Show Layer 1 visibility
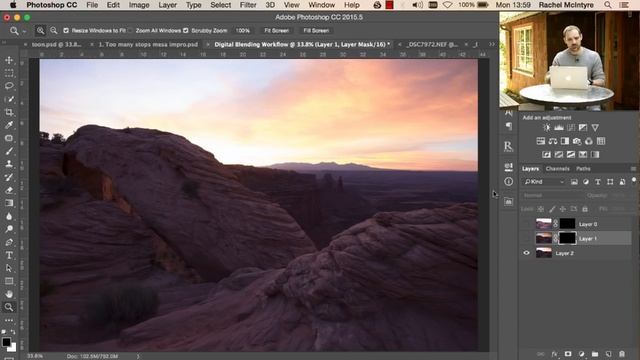Screen dimensions: 640x360 click(527, 238)
